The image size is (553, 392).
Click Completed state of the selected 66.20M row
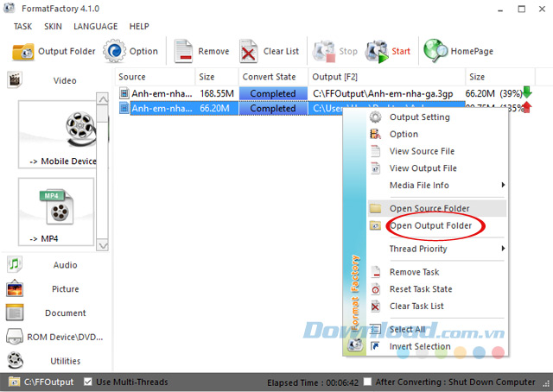(273, 108)
